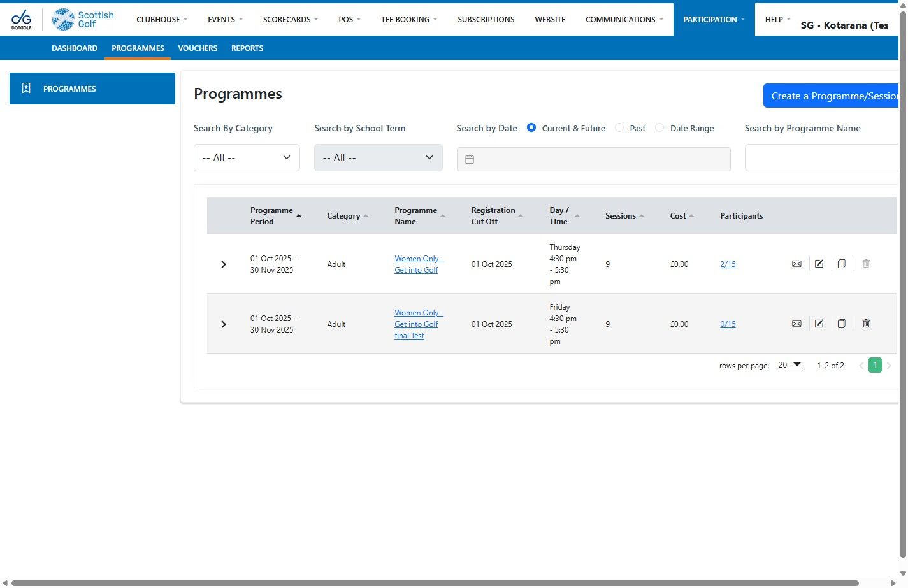
Task: Open the Tee Booking menu
Action: click(x=409, y=20)
